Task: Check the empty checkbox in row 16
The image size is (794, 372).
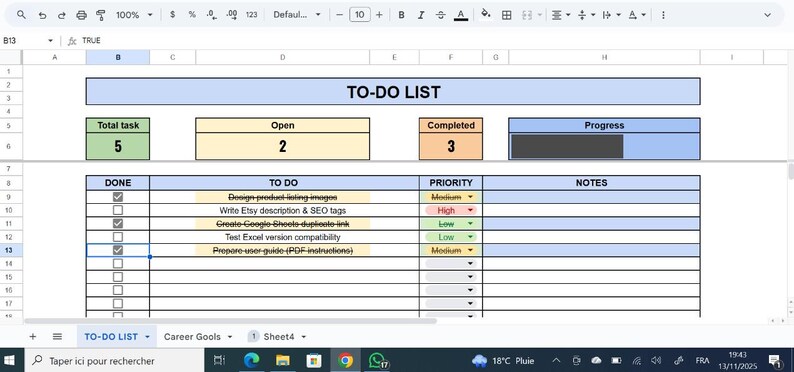Action: pos(117,290)
